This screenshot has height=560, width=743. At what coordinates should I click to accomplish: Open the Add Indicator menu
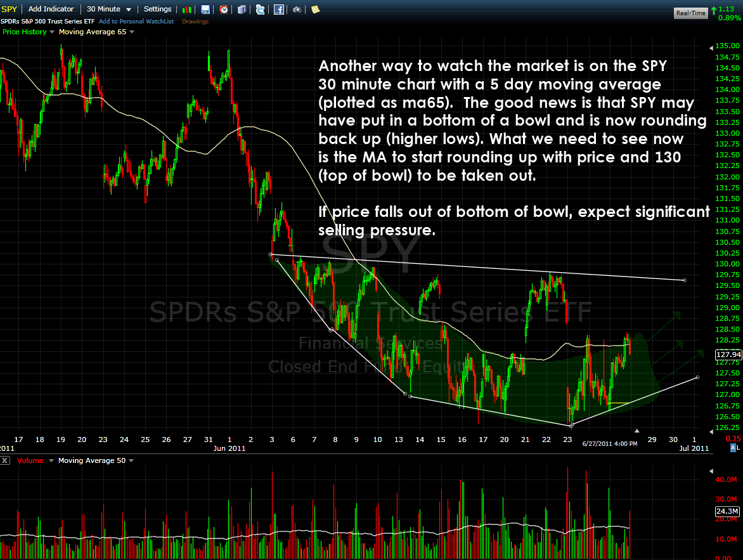[51, 9]
